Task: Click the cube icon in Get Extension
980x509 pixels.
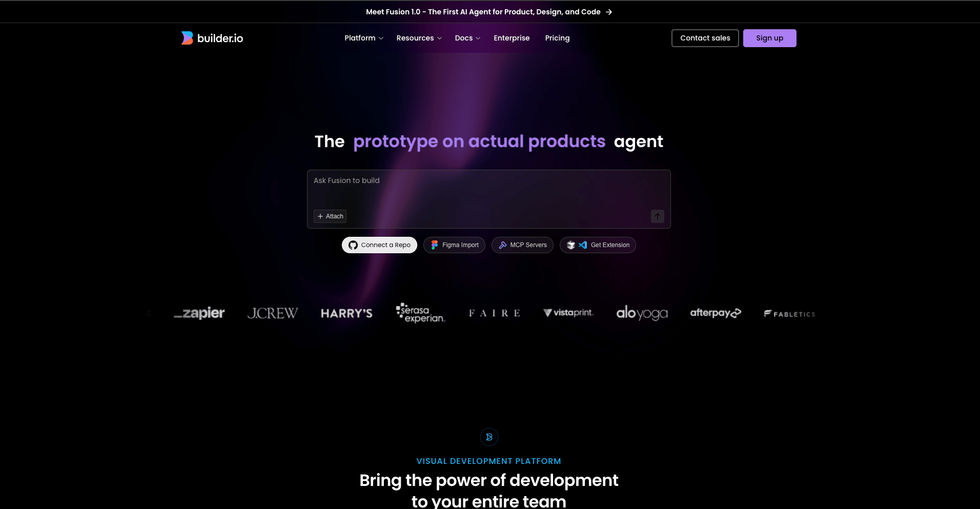Action: click(x=571, y=245)
